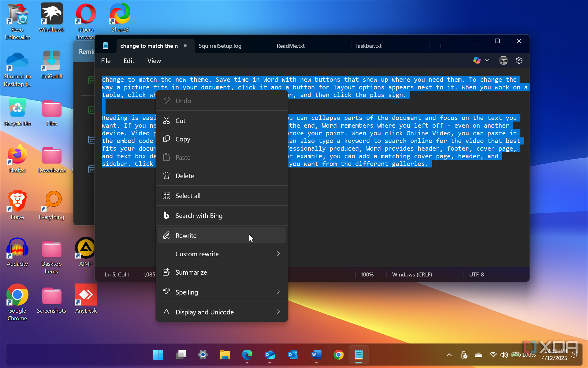Show hidden system tray icons
Viewport: 588px width, 368px height.
(449, 355)
